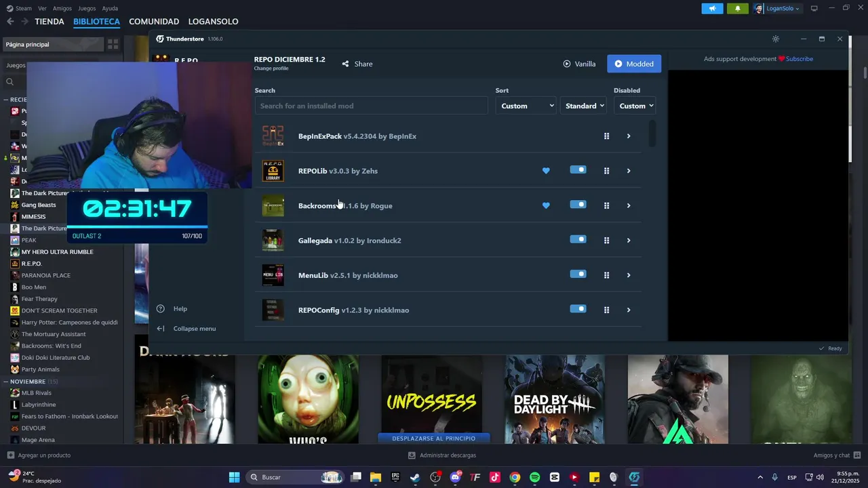This screenshot has height=488, width=868.
Task: Open Thunderstore settings gear icon
Action: click(776, 39)
